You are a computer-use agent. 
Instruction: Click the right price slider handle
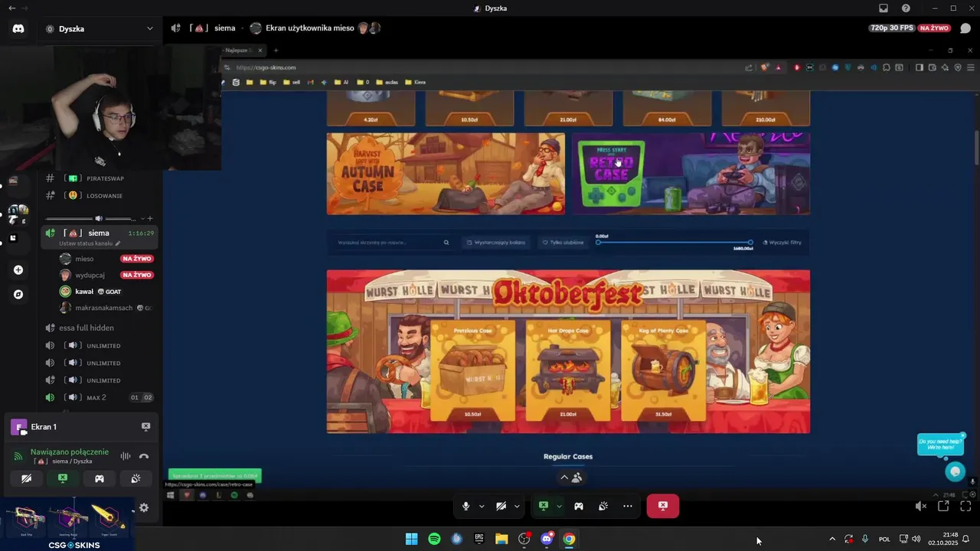750,242
